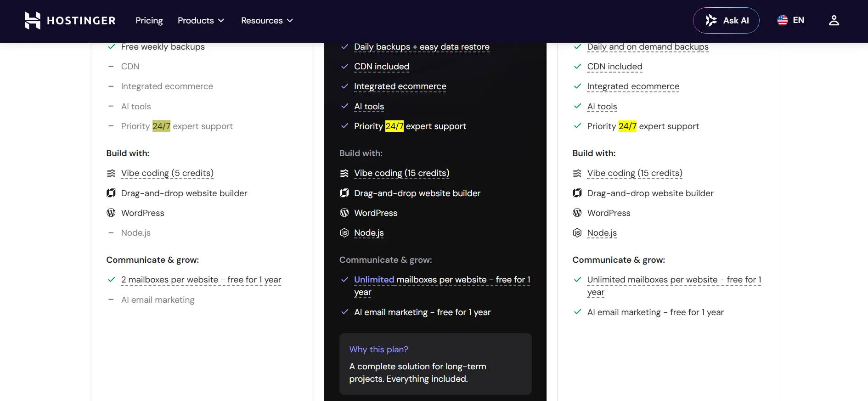Click the checkmark beside Free weekly backups
The image size is (868, 401).
111,47
